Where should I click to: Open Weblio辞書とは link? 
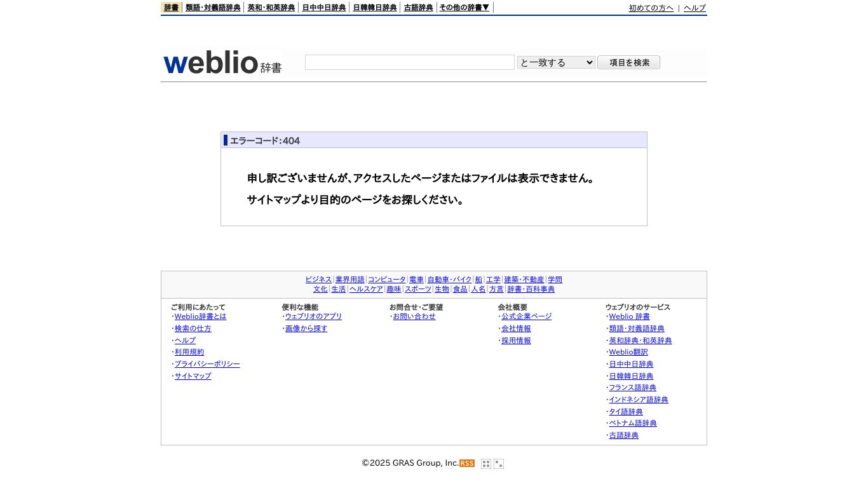click(200, 316)
